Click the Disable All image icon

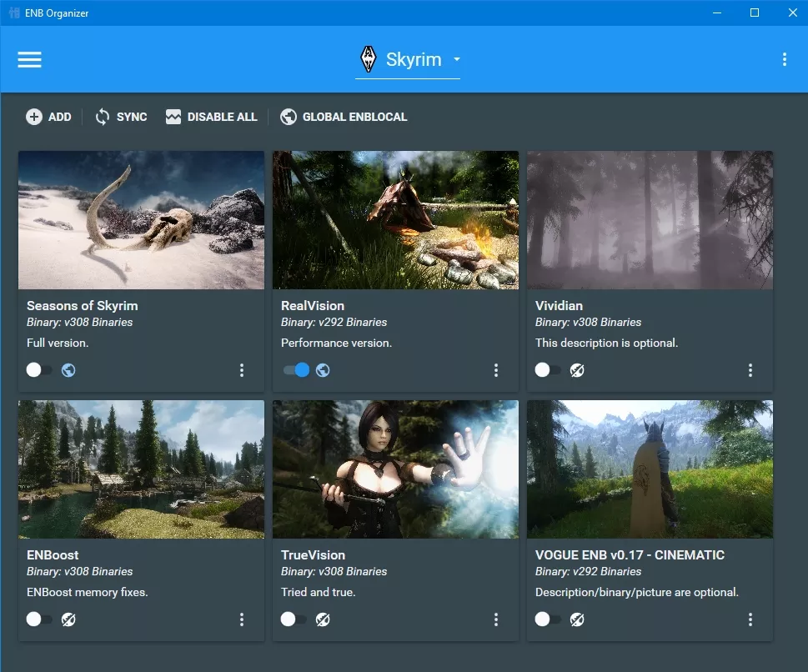[173, 117]
